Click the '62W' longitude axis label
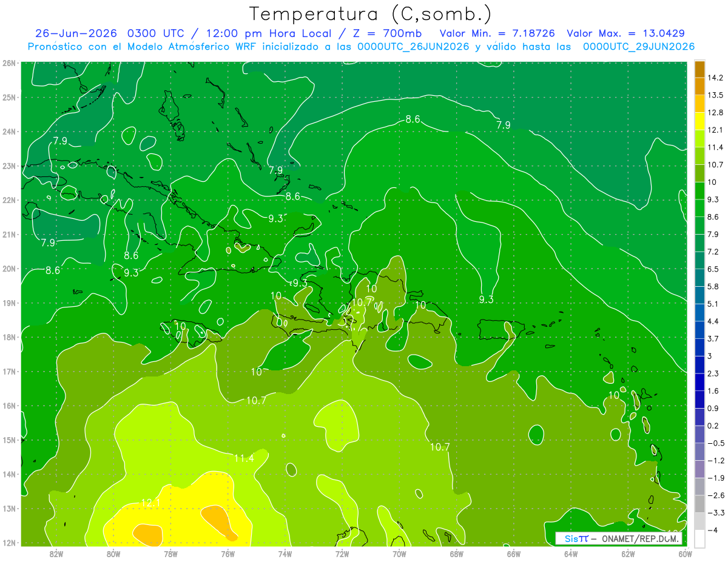Screen dimensions: 728x562 point(628,554)
